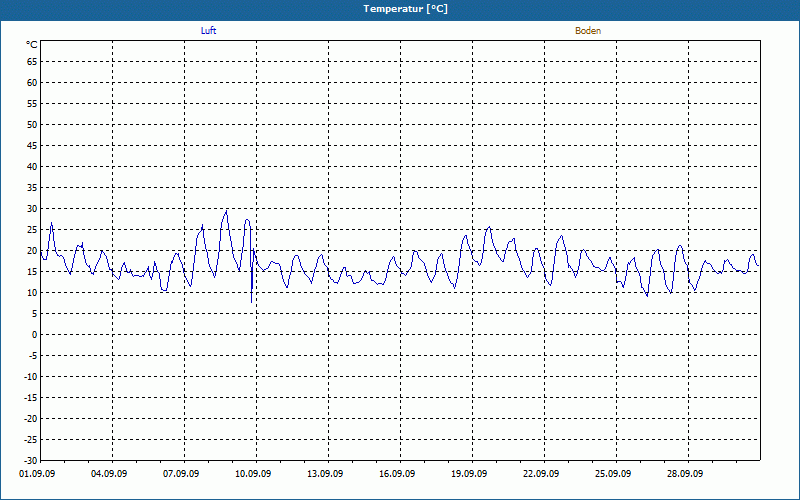Select the 20 value on y-axis
Image resolution: width=800 pixels, height=500 pixels.
point(32,251)
